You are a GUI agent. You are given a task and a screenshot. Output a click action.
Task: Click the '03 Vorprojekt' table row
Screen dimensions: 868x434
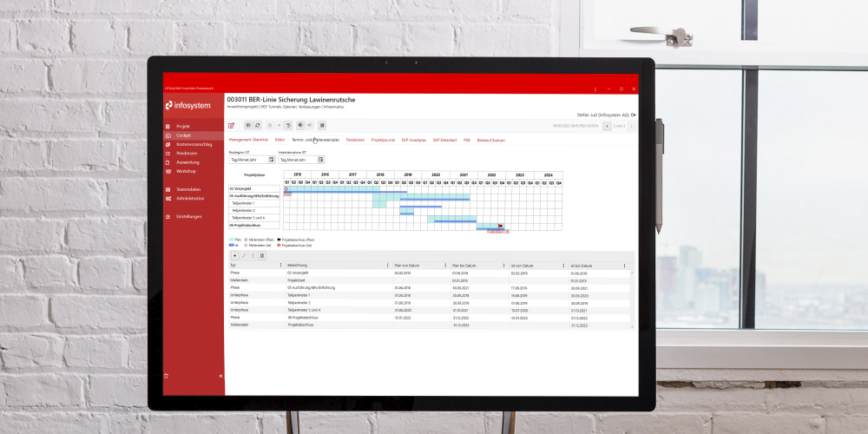[x=430, y=273]
